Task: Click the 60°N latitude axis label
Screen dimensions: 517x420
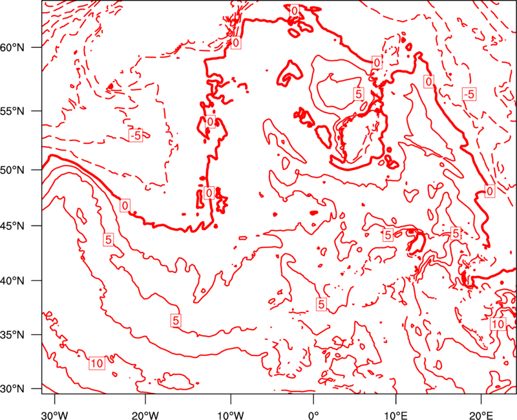Action: point(12,48)
